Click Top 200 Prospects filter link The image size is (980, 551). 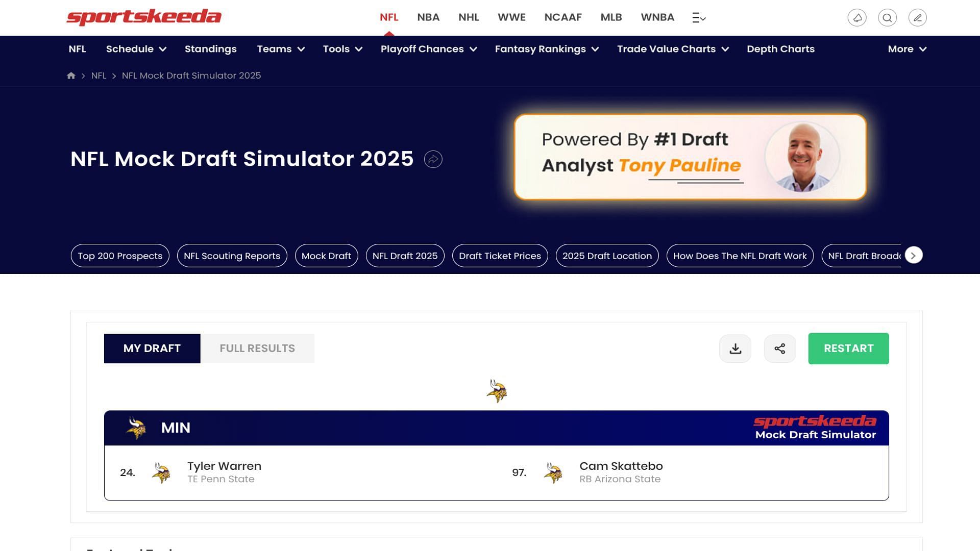[120, 256]
